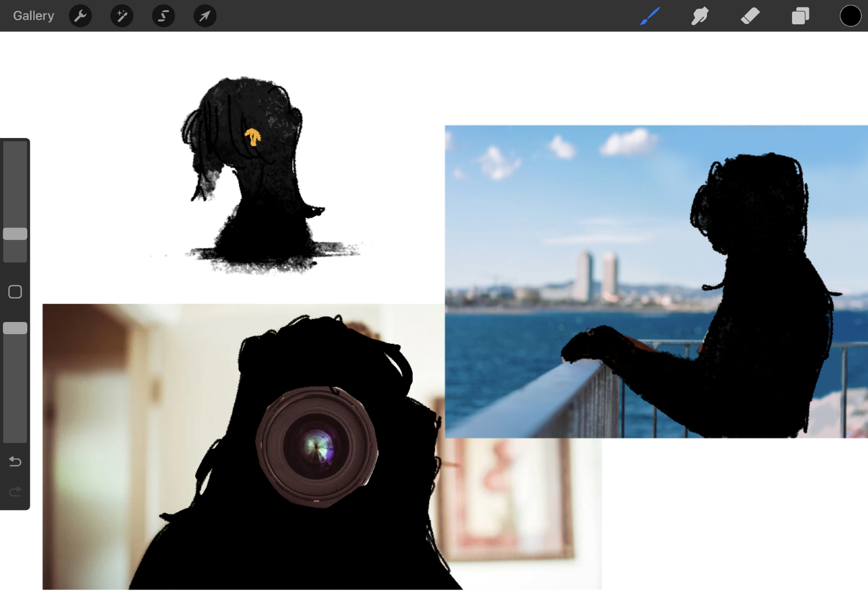
Task: Click the brush size slider handle
Action: [x=15, y=234]
